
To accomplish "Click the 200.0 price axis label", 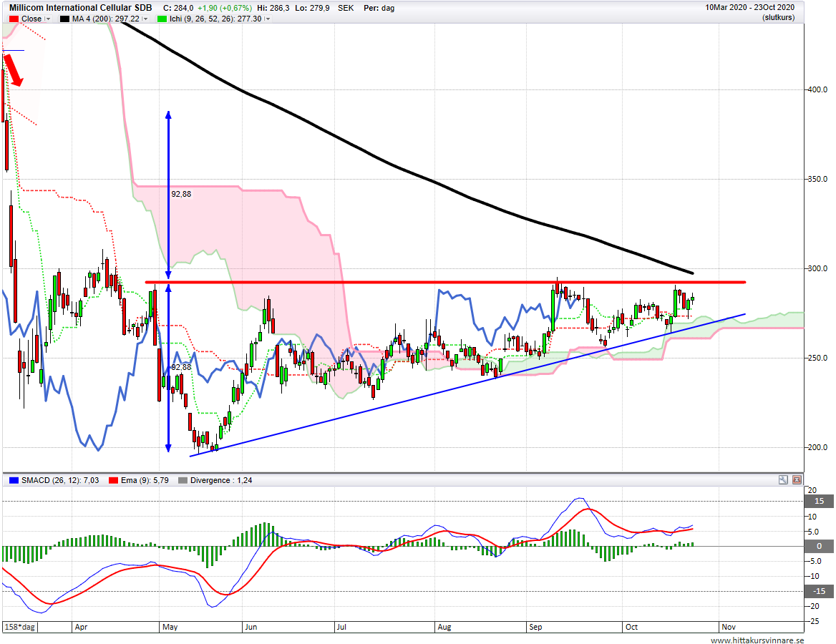I will coord(817,448).
